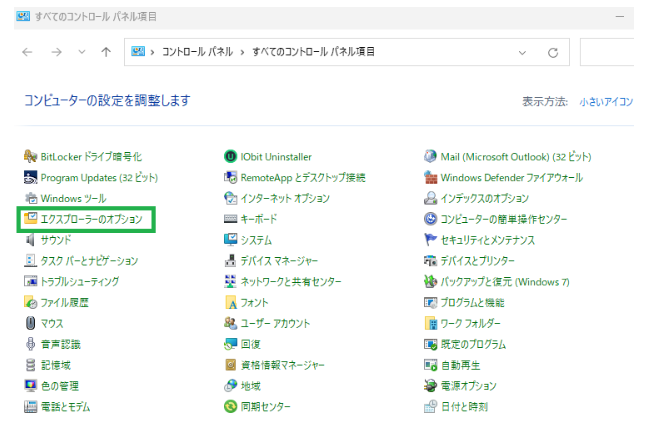Open the ファイル履歴 icon
This screenshot has height=433, width=651.
[x=30, y=302]
